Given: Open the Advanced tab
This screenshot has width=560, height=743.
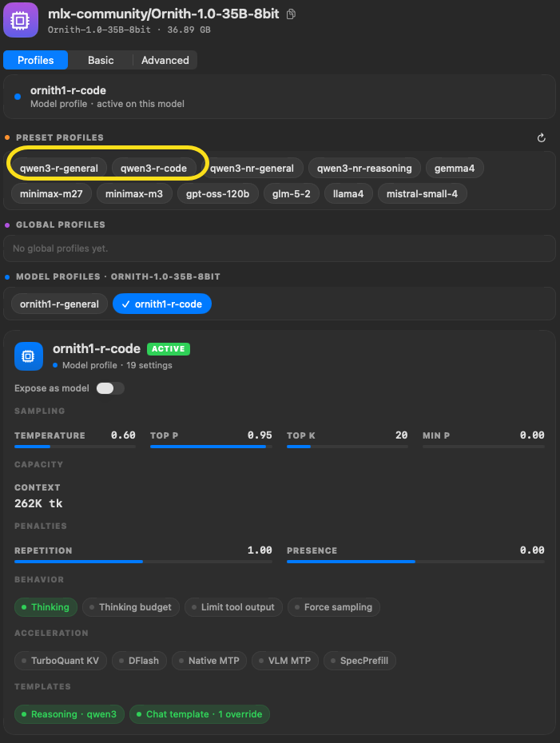Looking at the screenshot, I should click(165, 60).
